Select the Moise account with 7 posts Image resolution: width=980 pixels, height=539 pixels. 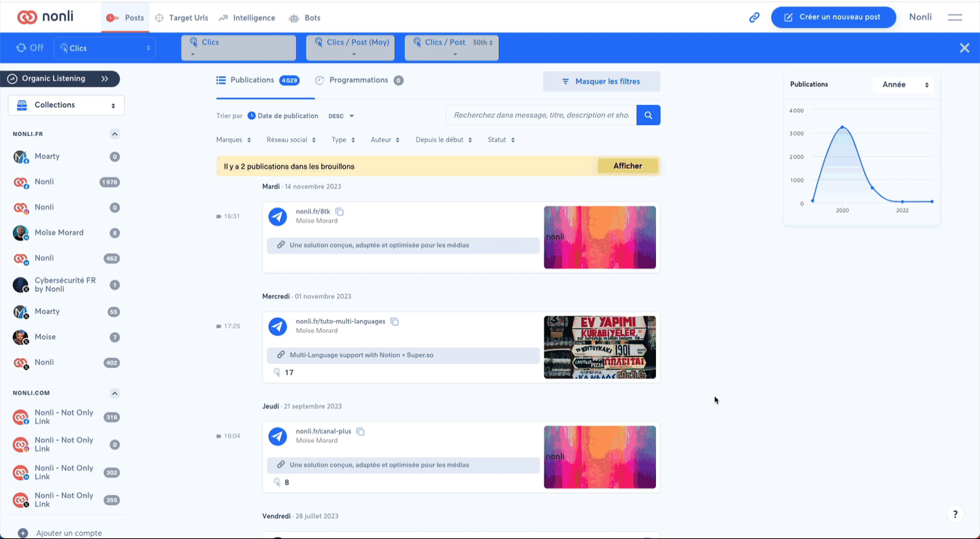66,337
